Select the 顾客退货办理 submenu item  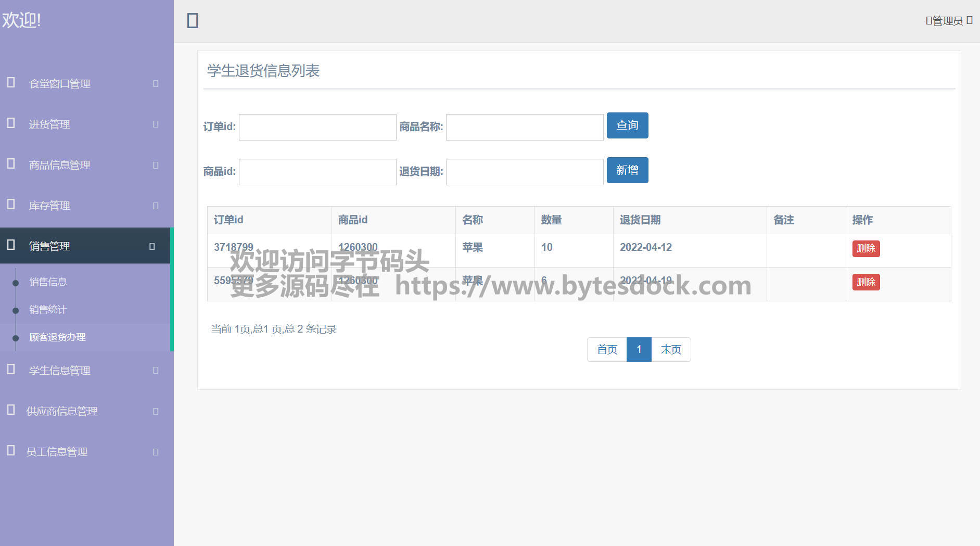click(57, 337)
